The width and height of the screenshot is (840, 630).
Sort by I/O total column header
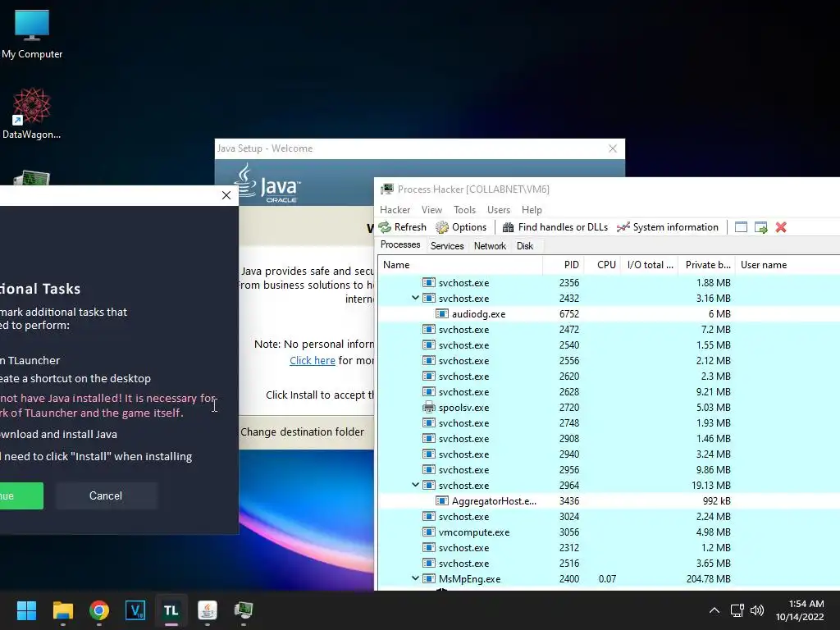click(x=650, y=265)
